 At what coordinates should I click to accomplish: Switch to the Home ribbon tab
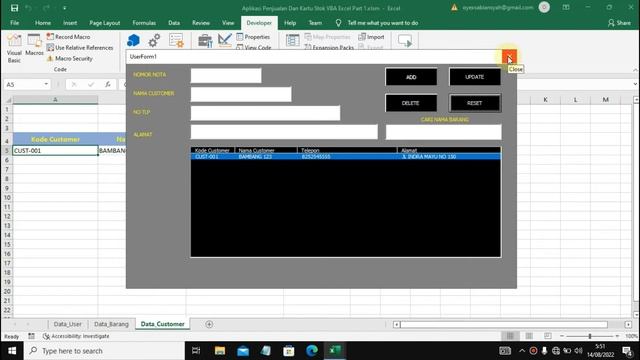43,23
